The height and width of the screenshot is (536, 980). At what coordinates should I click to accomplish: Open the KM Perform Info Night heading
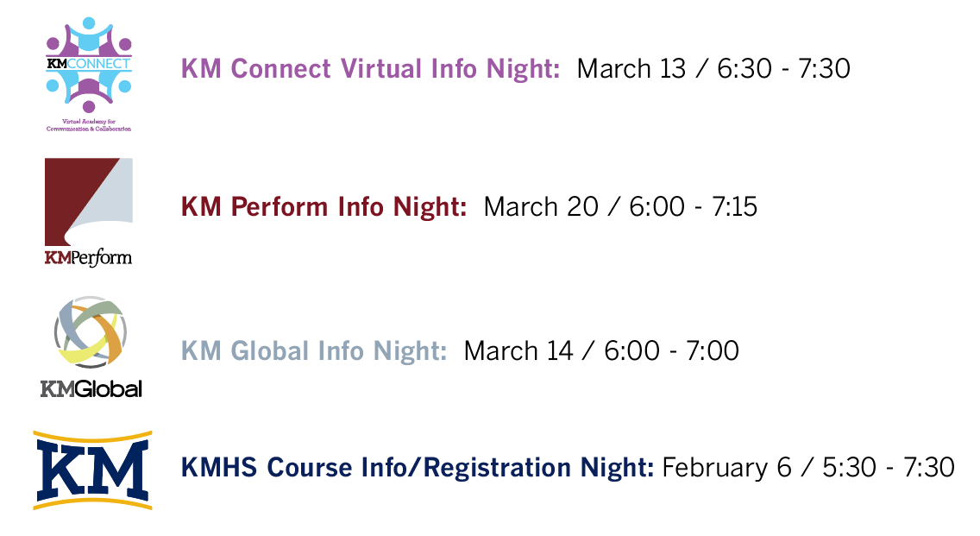tap(324, 207)
